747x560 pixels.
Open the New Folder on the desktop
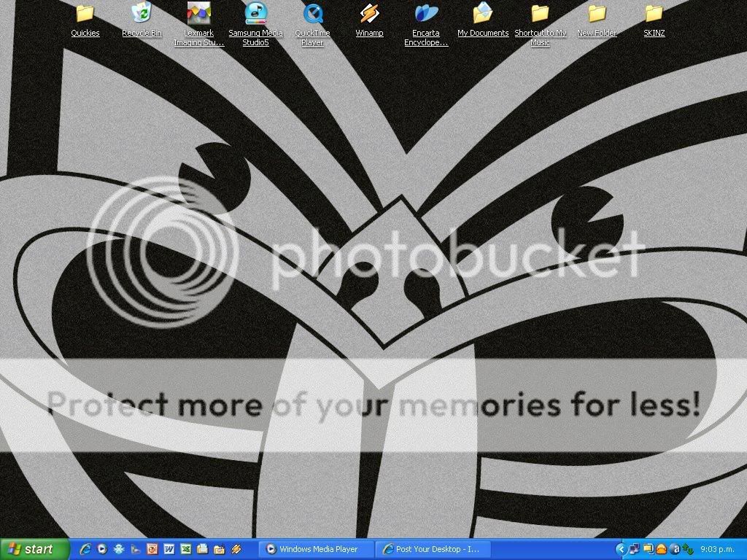[597, 14]
